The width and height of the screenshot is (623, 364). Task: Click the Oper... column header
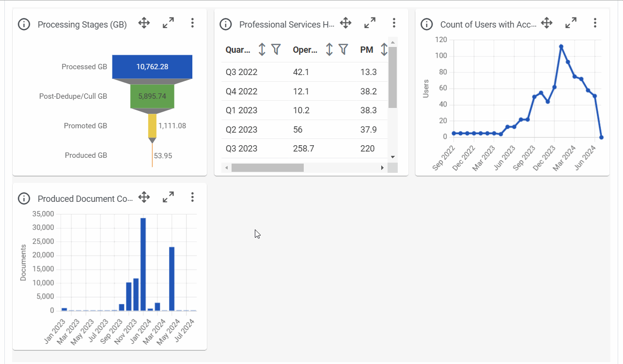click(x=305, y=49)
